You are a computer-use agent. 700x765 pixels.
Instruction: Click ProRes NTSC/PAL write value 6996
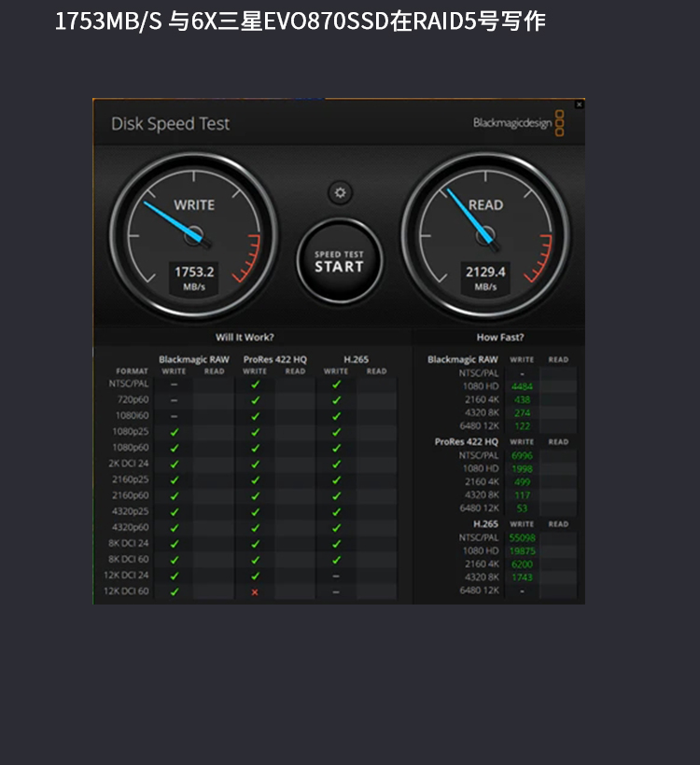tap(522, 455)
